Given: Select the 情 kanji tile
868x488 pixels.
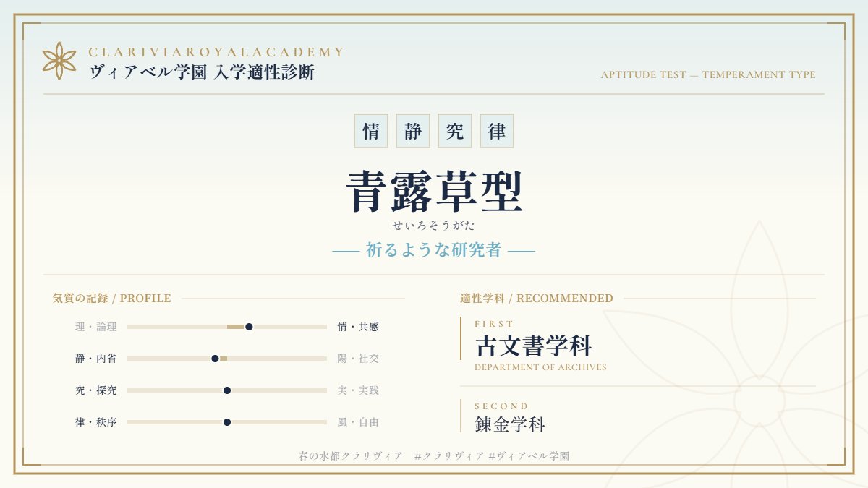Looking at the screenshot, I should [x=371, y=131].
